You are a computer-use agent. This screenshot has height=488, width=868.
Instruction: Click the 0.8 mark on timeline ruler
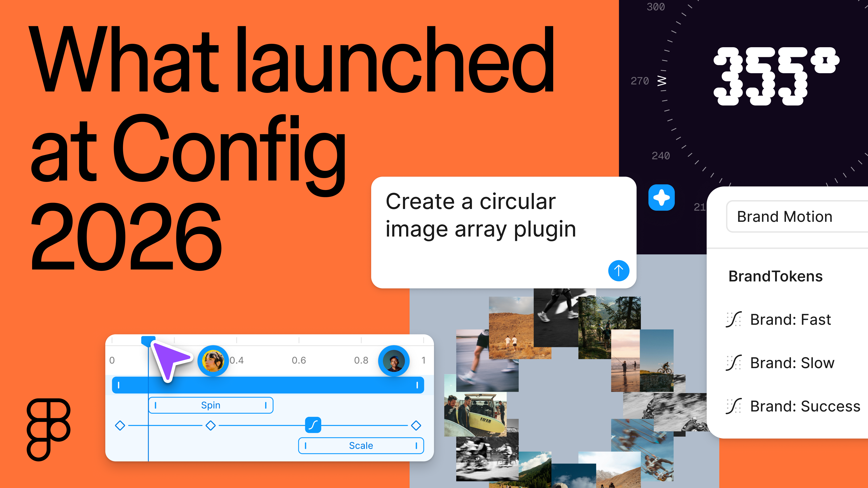tap(361, 360)
